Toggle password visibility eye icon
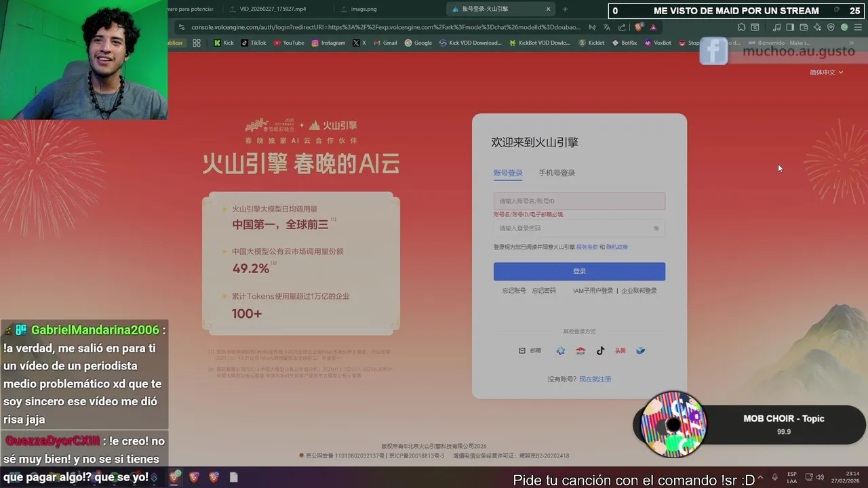 click(x=656, y=228)
